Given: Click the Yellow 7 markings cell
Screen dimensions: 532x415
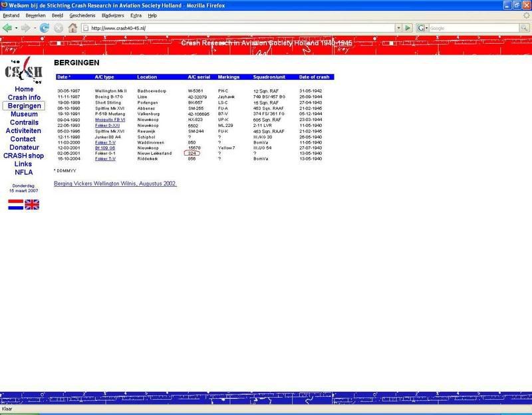Looking at the screenshot, I should pos(226,148).
